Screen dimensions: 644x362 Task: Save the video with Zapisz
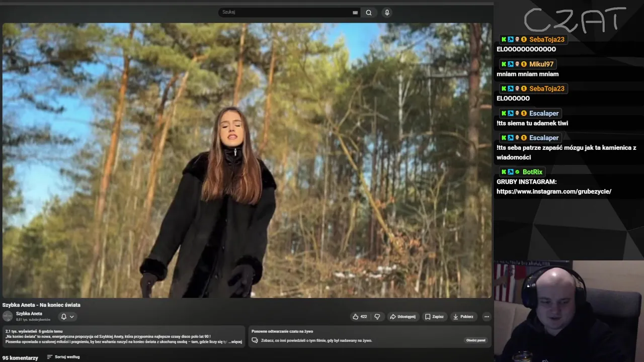pos(434,317)
